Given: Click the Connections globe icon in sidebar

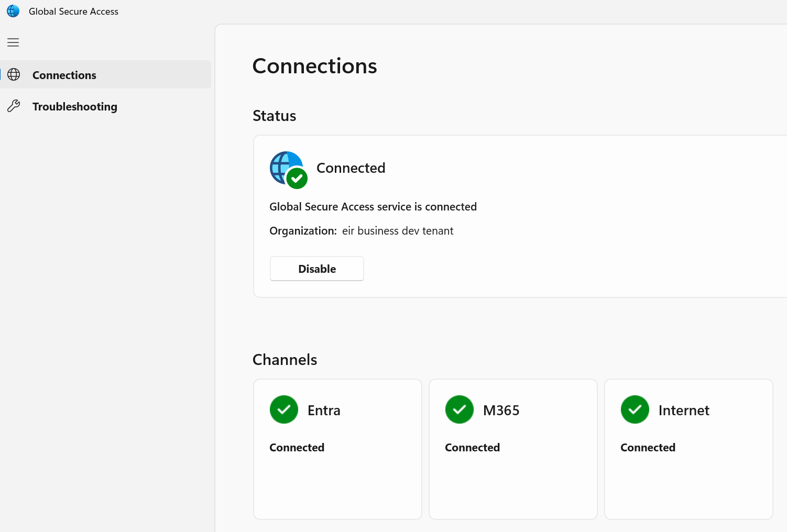Looking at the screenshot, I should pos(14,74).
